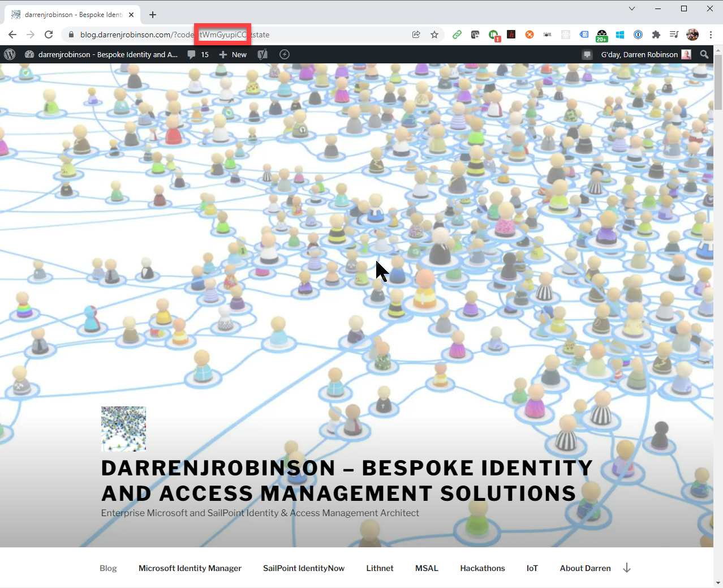Viewport: 723px width, 588px height.
Task: Open the admin bar search magnifier
Action: coord(704,54)
